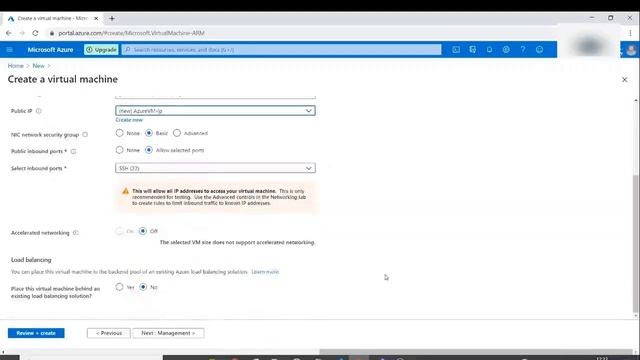This screenshot has height=360, width=640.
Task: Open the Help question mark
Action: point(523,50)
